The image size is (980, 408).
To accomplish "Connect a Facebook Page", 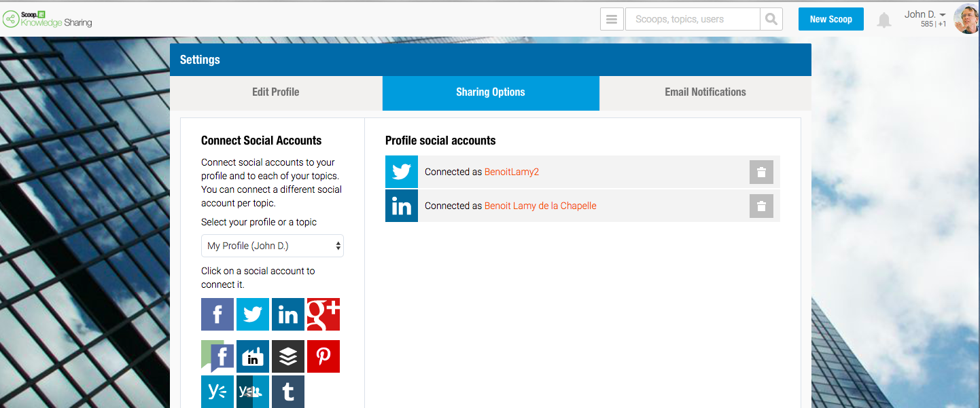I will click(x=217, y=356).
